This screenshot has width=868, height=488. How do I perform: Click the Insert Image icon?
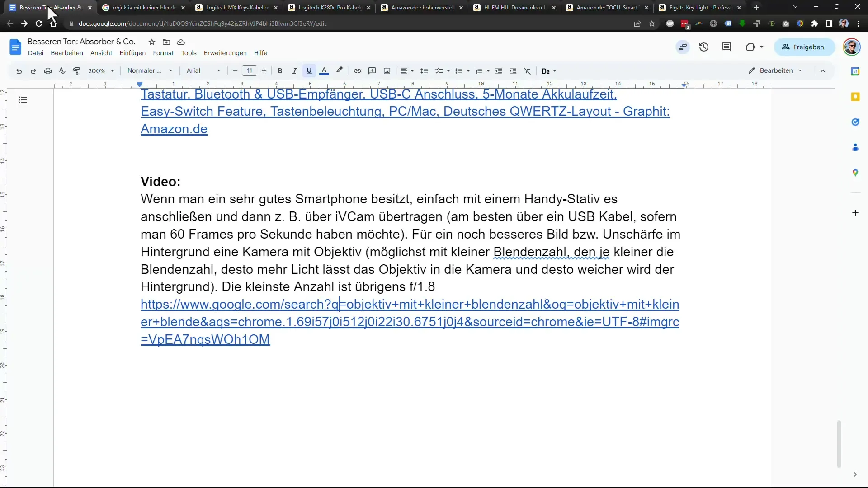click(387, 71)
